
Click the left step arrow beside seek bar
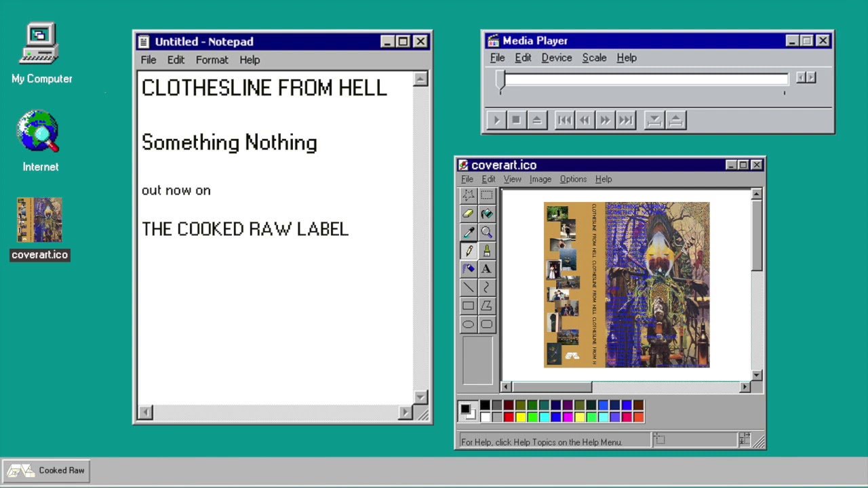pyautogui.click(x=800, y=77)
